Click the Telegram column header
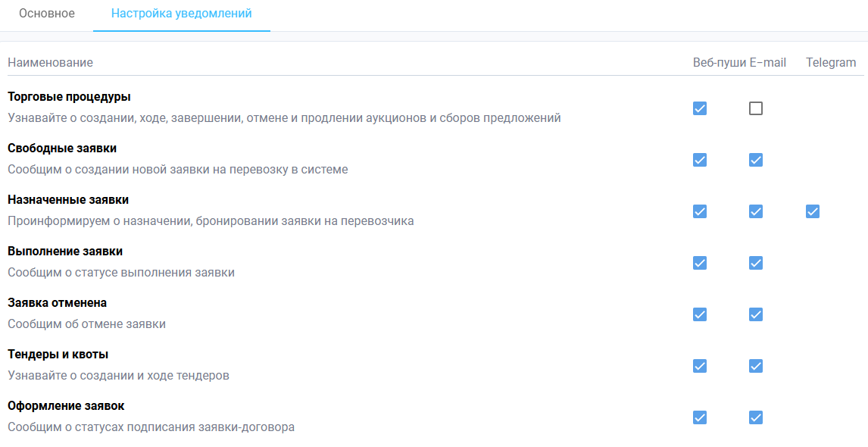868x447 pixels. 831,62
